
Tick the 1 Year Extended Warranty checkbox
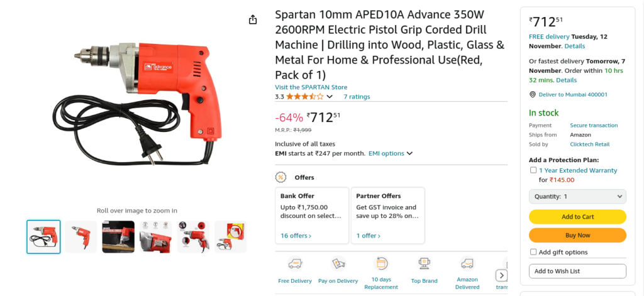[x=533, y=170]
